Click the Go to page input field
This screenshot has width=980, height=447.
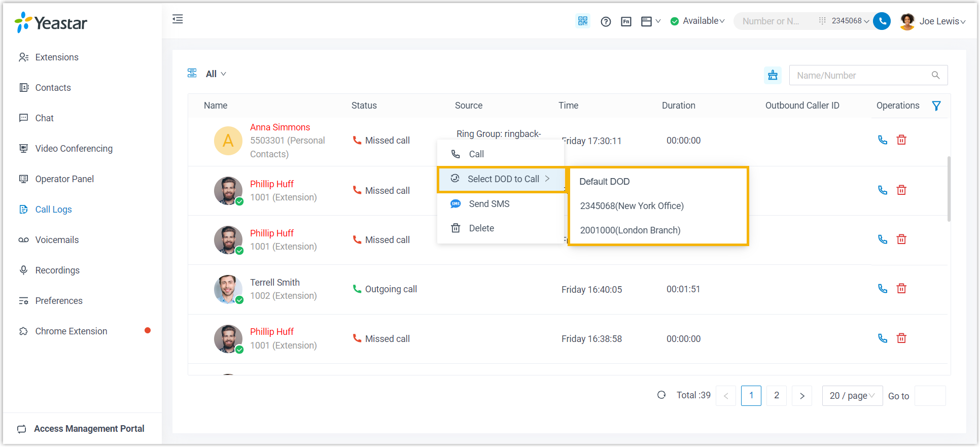930,396
